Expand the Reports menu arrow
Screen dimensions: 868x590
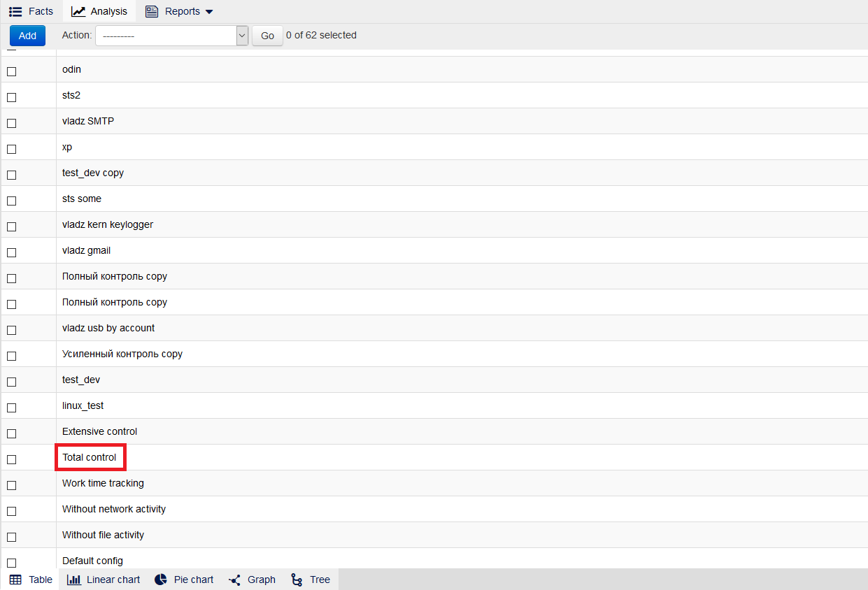pyautogui.click(x=209, y=12)
